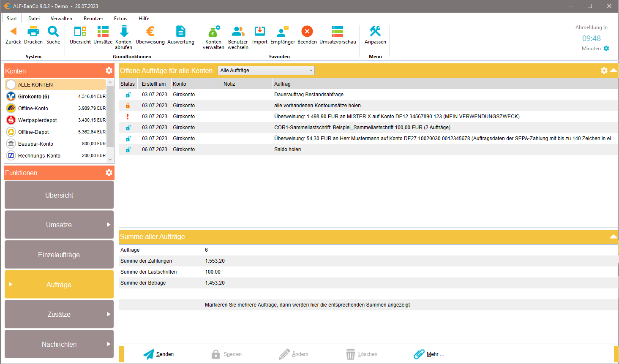The image size is (619, 364).
Task: Open the Umsatzvorschau icon
Action: [x=338, y=31]
